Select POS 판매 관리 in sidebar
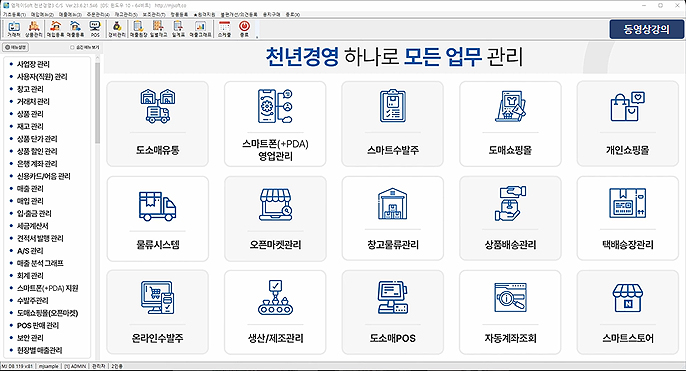 38,326
